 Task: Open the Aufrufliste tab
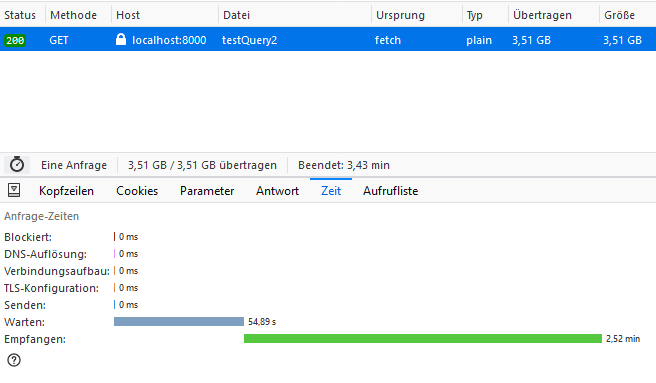pos(390,191)
